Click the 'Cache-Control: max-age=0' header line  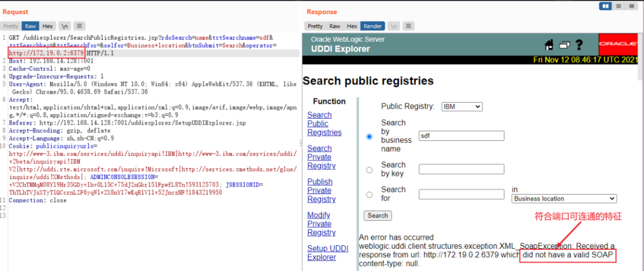pyautogui.click(x=49, y=68)
